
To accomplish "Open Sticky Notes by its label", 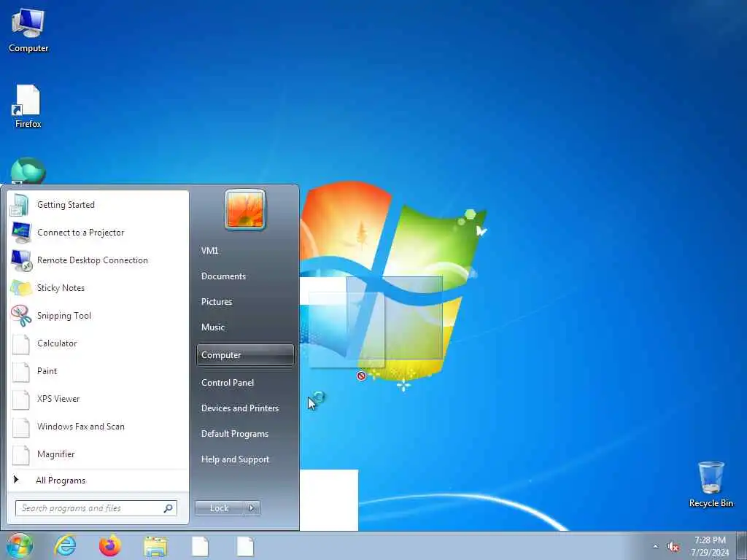I will pos(61,288).
